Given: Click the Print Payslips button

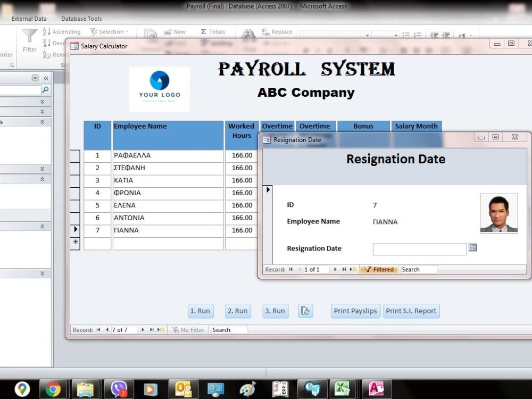Looking at the screenshot, I should point(355,311).
